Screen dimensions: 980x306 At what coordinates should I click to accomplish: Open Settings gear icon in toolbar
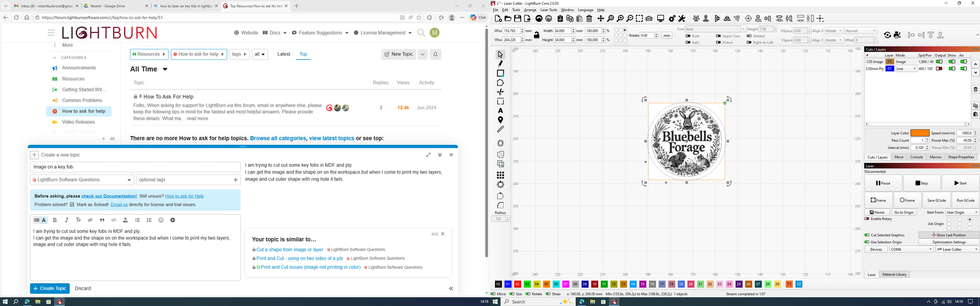point(672,18)
